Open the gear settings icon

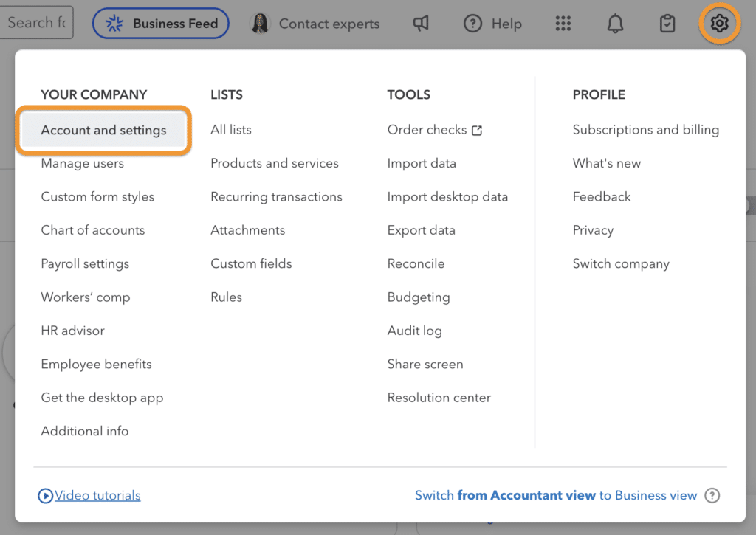[719, 23]
